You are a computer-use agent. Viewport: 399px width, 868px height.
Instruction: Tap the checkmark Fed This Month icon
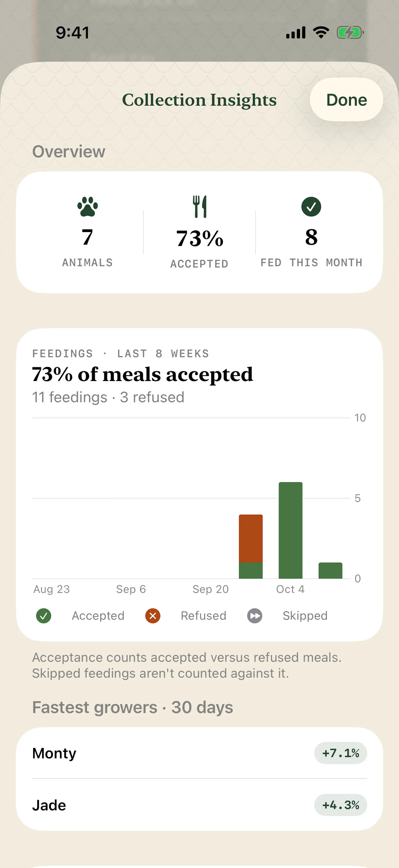tap(311, 207)
